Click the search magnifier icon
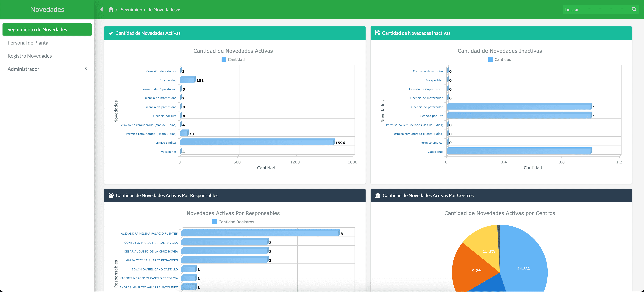The image size is (644, 292). click(x=634, y=9)
